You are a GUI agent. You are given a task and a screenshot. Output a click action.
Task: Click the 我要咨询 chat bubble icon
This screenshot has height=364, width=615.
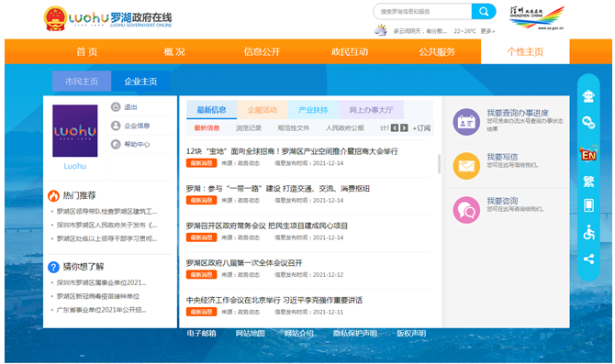[x=466, y=210]
